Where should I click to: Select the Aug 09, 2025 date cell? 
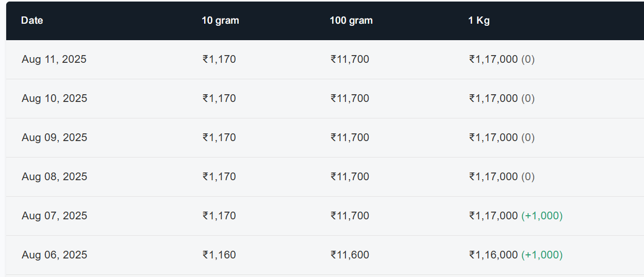54,137
